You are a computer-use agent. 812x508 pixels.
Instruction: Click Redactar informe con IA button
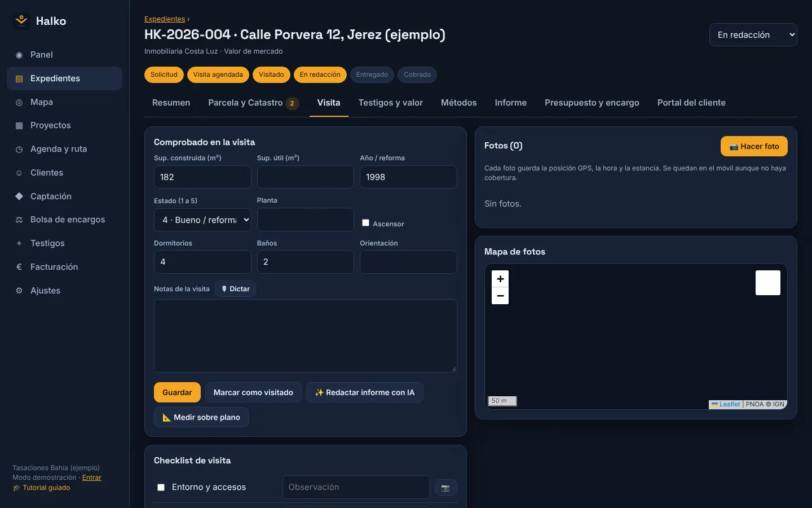[365, 392]
